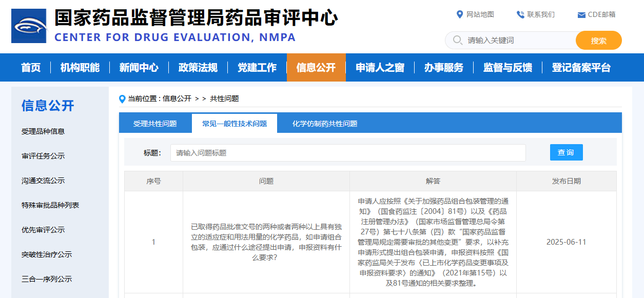
Task: Select highlighted 信息公开 navigation item
Action: [x=316, y=67]
